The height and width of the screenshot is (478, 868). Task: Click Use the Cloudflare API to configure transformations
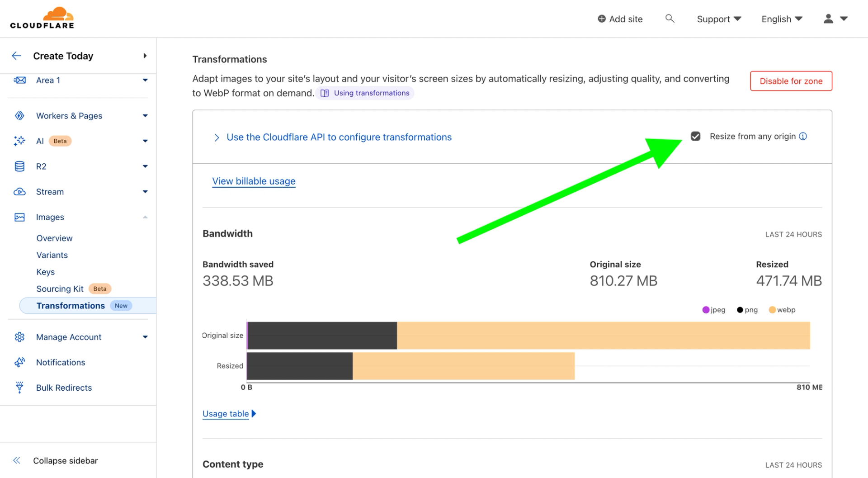coord(339,137)
